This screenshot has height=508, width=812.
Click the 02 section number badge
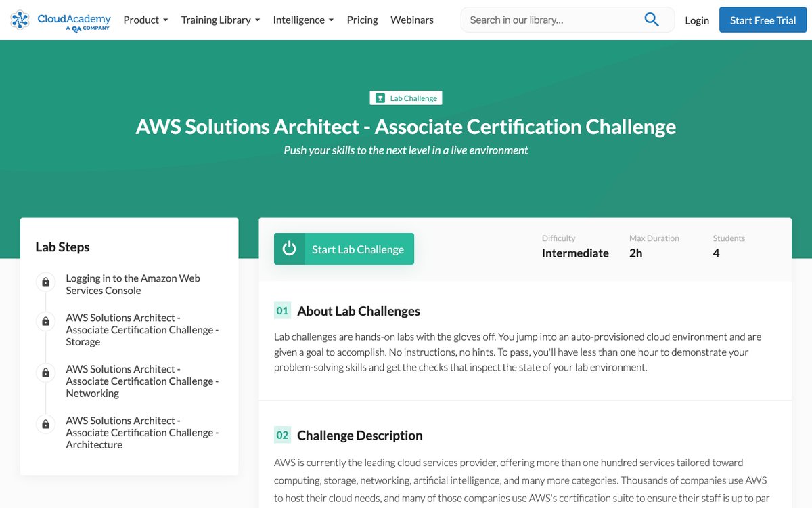(x=282, y=436)
